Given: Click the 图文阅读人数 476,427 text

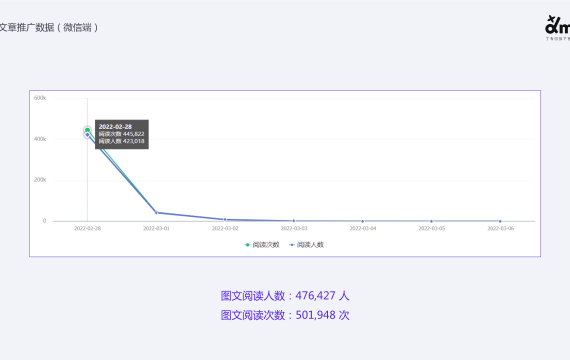Looking at the screenshot, I should [285, 296].
